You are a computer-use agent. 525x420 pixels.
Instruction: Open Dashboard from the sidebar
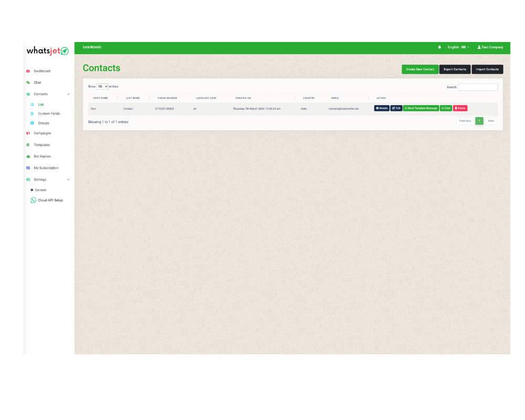42,71
